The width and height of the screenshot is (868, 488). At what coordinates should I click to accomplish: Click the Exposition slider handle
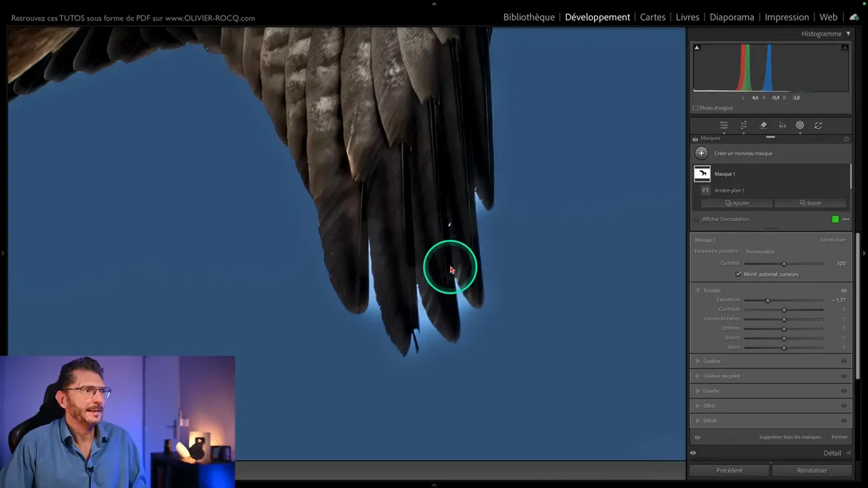pyautogui.click(x=768, y=300)
